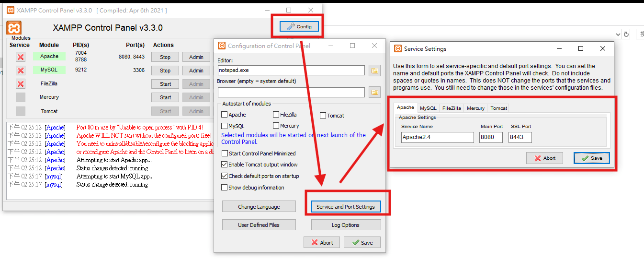Viewport: 644px width, 260px height.
Task: Open the Config wrench button
Action: [299, 27]
